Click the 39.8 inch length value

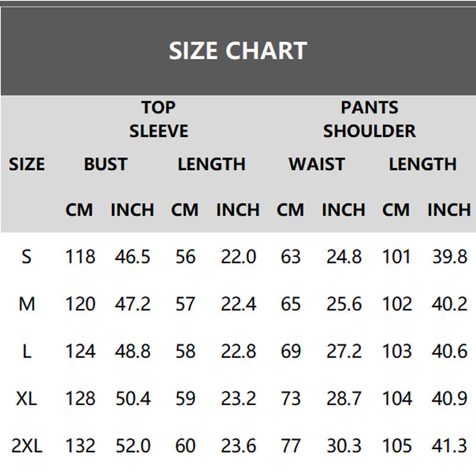[x=449, y=257]
